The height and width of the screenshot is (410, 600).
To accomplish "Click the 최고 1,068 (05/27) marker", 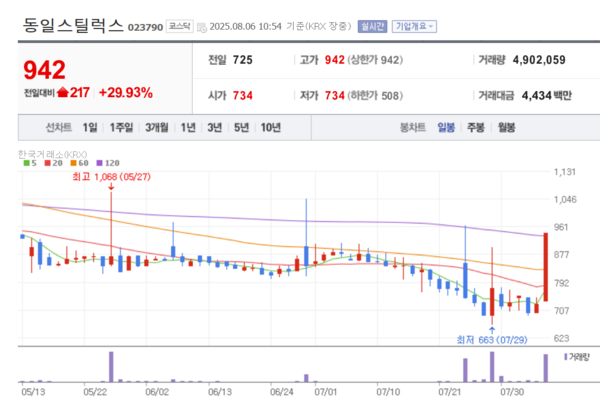I will click(111, 177).
